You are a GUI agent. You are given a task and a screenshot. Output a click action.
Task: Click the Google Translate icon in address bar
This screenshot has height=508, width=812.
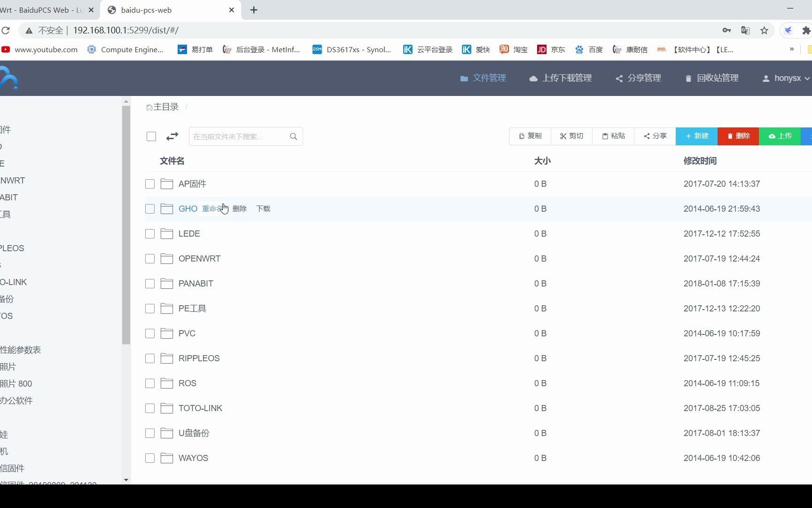(745, 30)
